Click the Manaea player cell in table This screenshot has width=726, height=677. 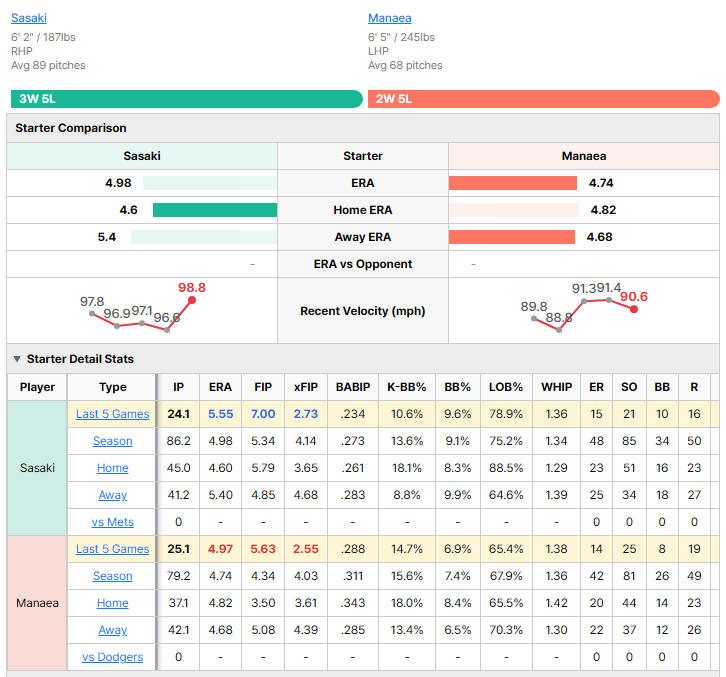click(x=38, y=603)
